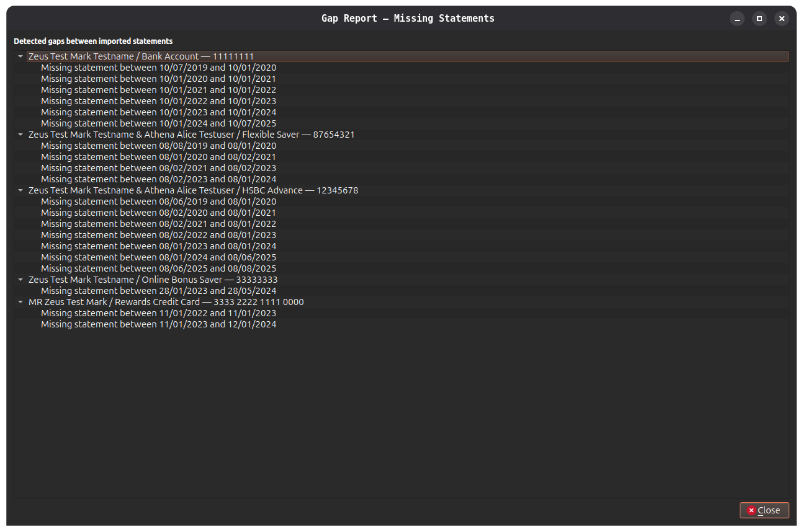Select gap between 08/08/2019 and 08/01/2020
Screen dimensions: 803x532
point(414,146)
